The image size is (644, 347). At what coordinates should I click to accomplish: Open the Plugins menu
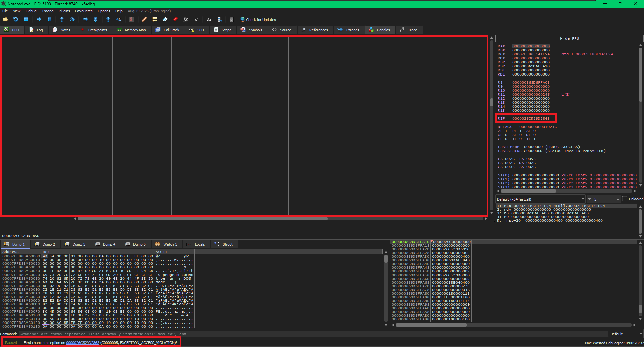64,11
